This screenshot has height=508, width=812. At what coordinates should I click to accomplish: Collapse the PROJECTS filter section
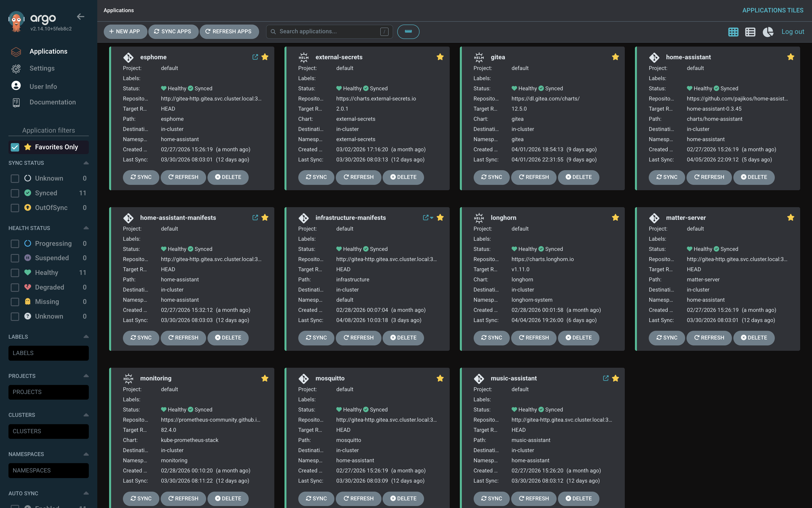click(86, 376)
